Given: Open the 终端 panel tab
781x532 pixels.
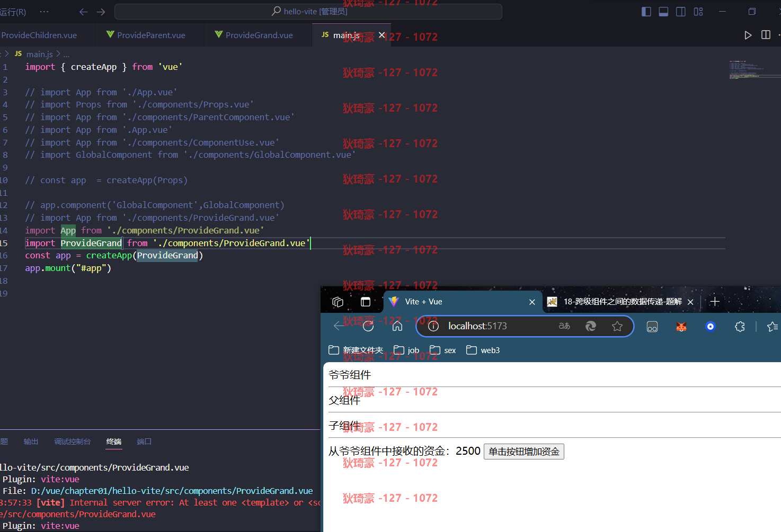Looking at the screenshot, I should [114, 441].
